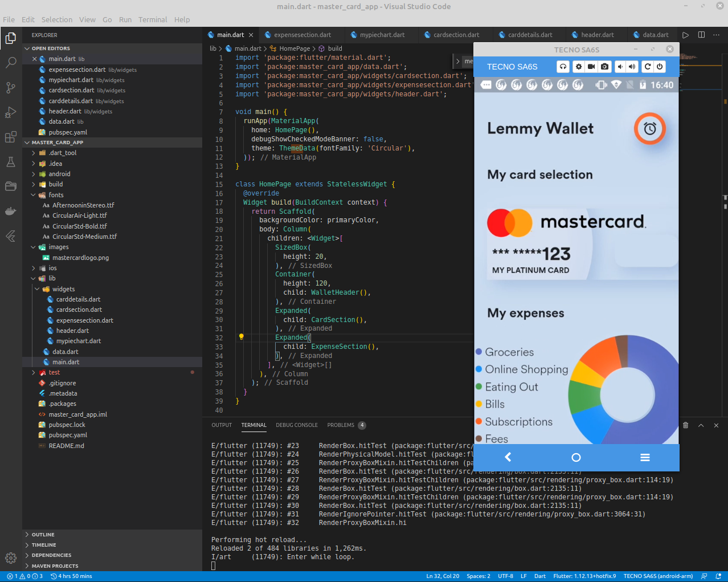The width and height of the screenshot is (728, 582).
Task: Rotate the device with the rotate icon
Action: click(x=648, y=67)
